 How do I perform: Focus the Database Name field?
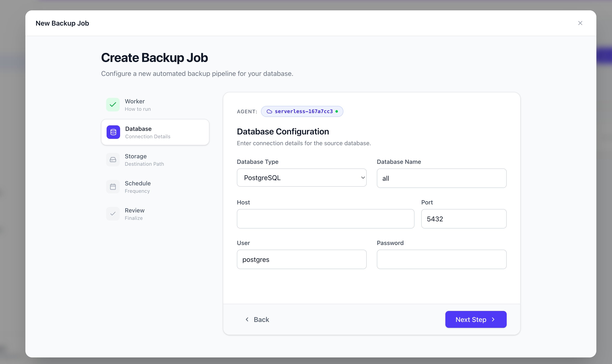point(442,178)
